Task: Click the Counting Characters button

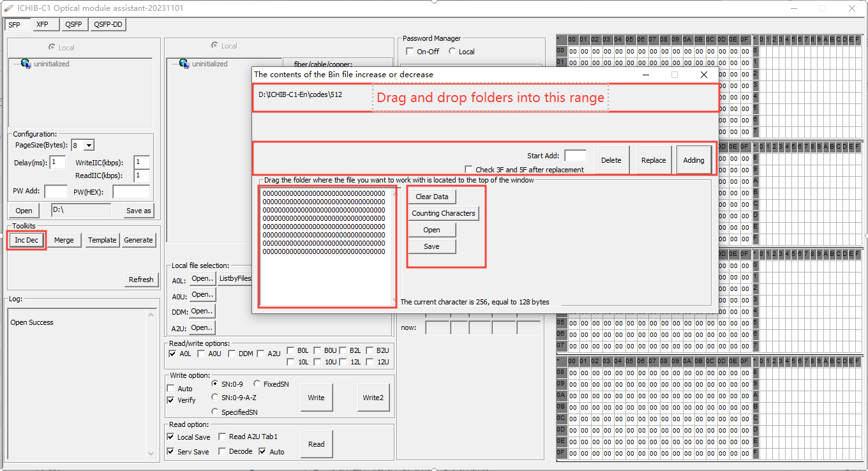Action: (443, 213)
